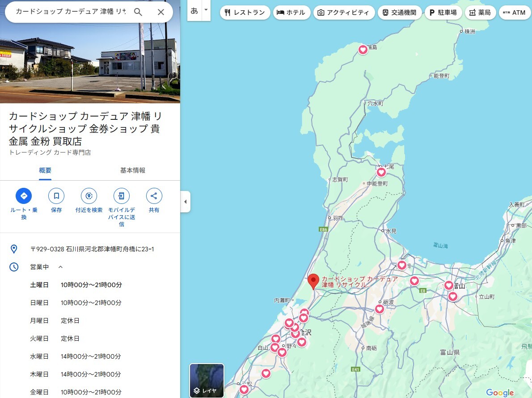This screenshot has width=532, height=398.
Task: Click the clock icon beside 営業中
Action: [14, 267]
